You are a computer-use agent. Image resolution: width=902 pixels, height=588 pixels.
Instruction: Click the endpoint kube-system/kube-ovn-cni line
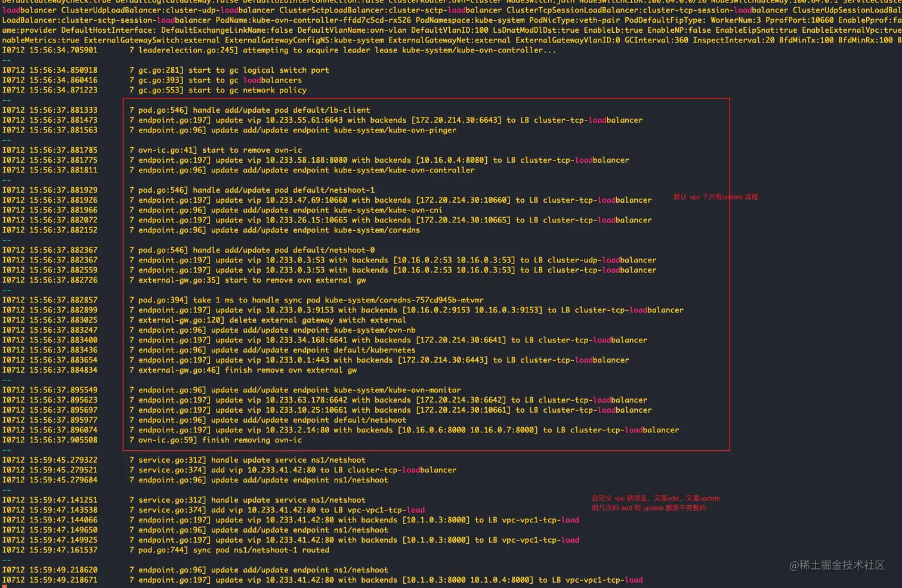pyautogui.click(x=223, y=210)
